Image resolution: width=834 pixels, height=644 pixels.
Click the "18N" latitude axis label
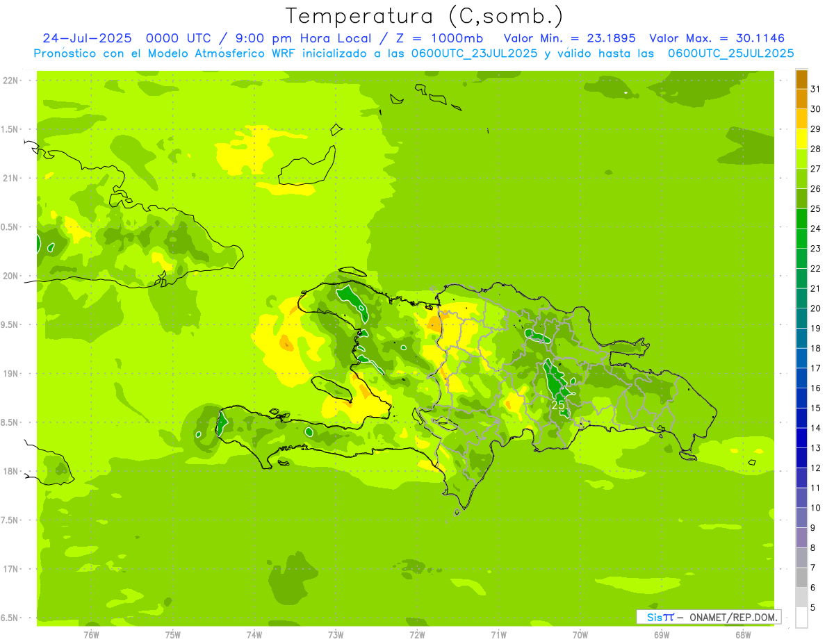(x=10, y=471)
